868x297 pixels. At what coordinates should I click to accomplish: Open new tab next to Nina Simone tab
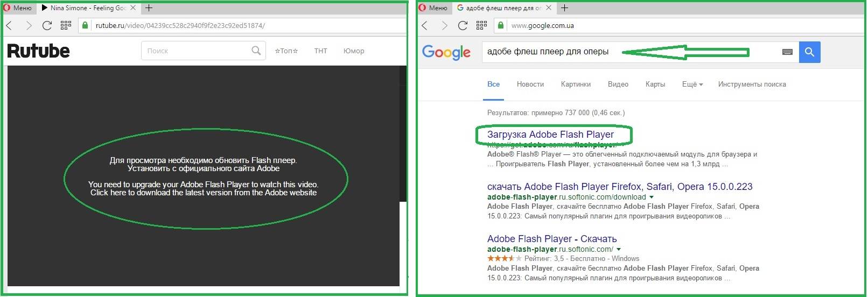coord(149,8)
